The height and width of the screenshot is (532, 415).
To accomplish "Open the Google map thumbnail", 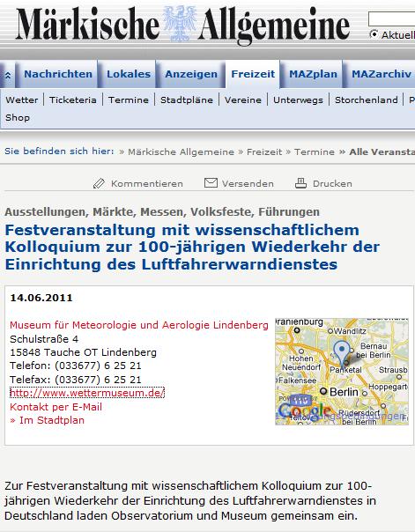I will point(342,371).
